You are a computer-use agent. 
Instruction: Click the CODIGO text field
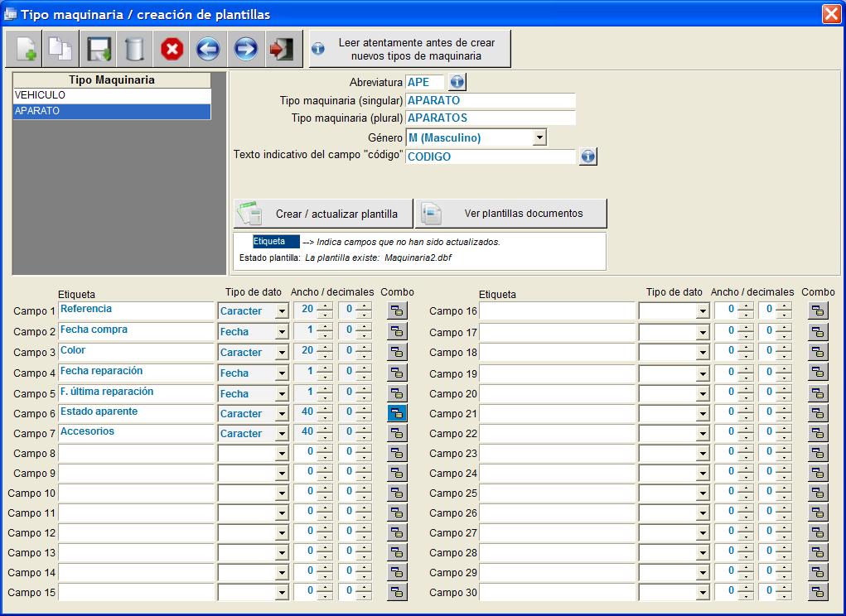click(x=491, y=156)
